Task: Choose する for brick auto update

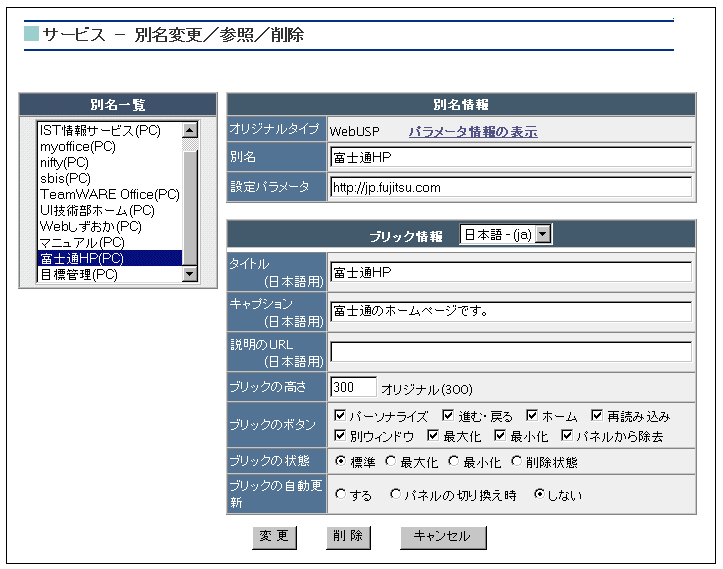Action: click(341, 494)
